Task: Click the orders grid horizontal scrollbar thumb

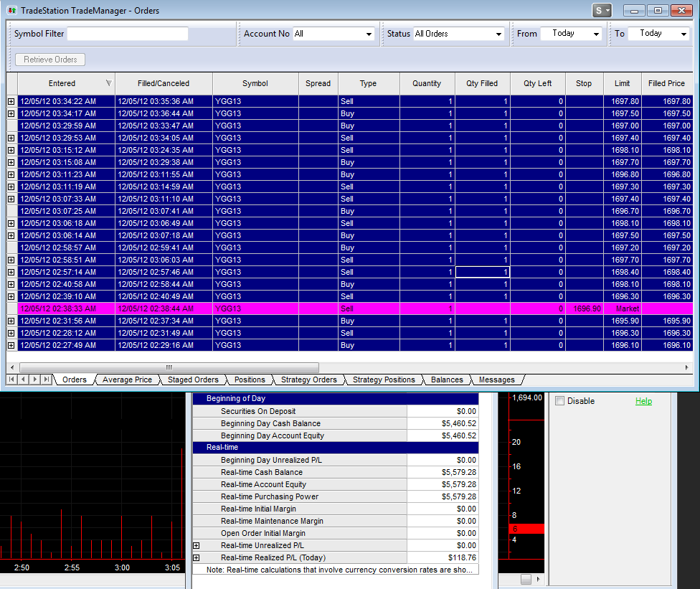Action: click(x=169, y=367)
